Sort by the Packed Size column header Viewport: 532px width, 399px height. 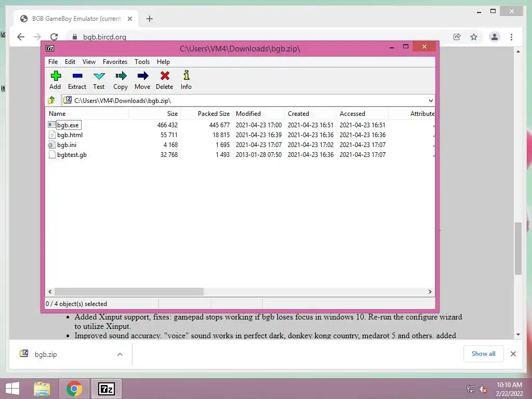pos(207,114)
